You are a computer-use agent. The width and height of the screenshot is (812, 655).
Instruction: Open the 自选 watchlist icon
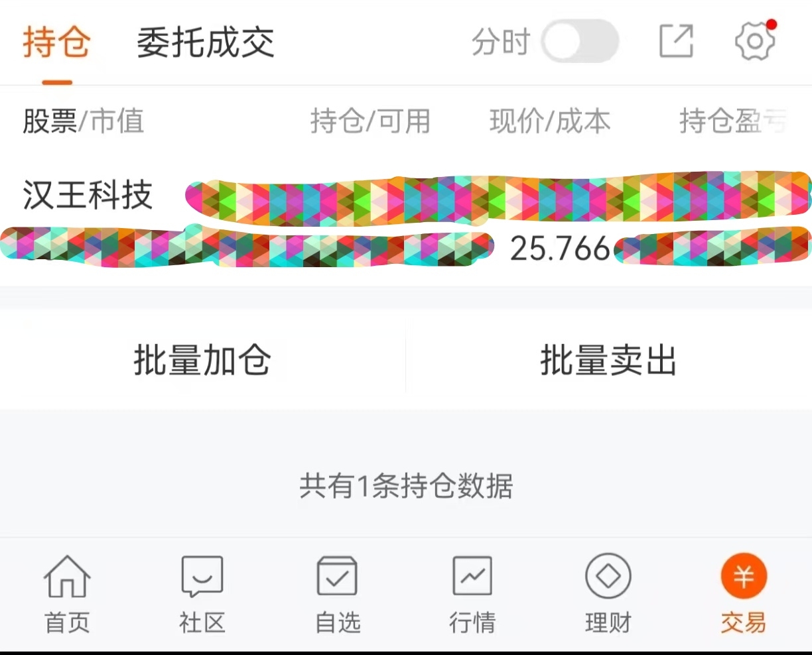pos(338,576)
